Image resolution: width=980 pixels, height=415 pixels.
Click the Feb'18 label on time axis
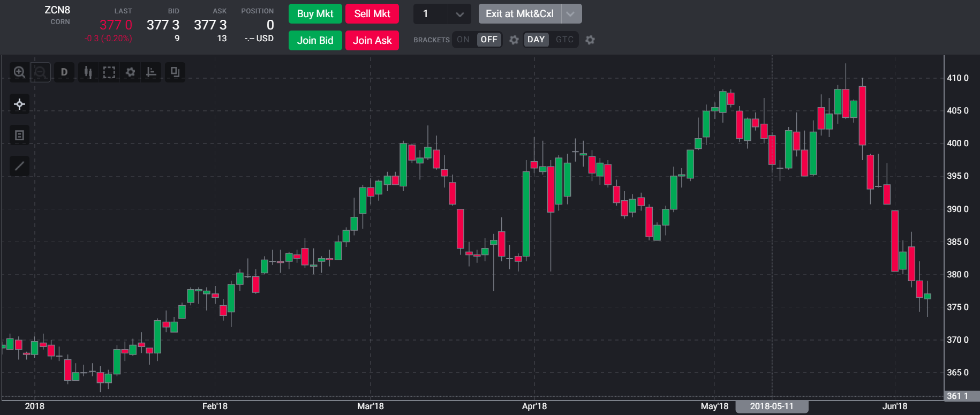click(x=215, y=406)
